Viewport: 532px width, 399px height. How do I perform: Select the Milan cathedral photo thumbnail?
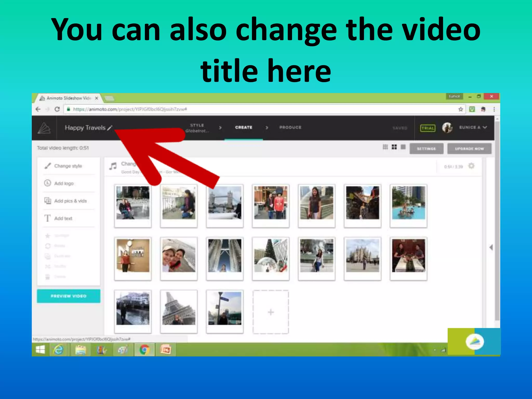[x=363, y=258]
